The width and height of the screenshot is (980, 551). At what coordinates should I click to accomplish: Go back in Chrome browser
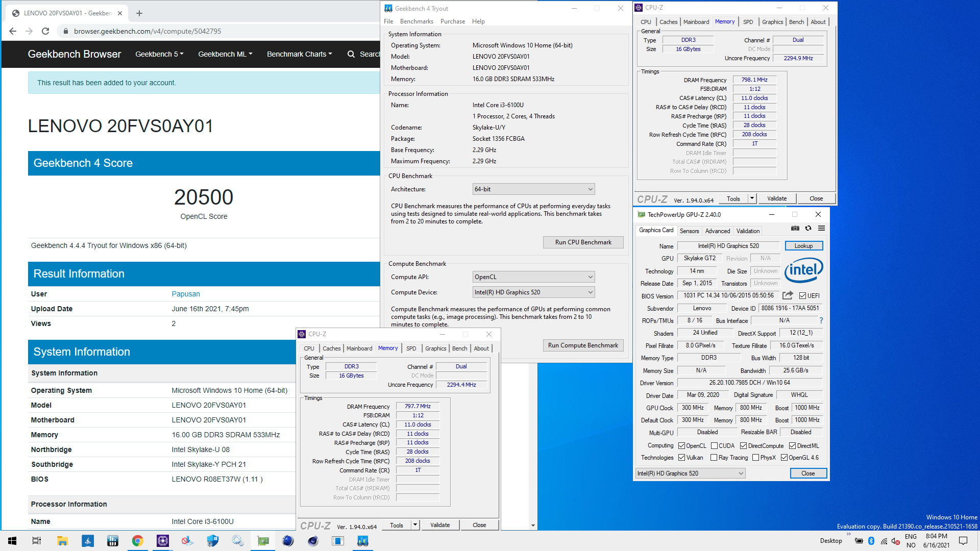(x=13, y=31)
